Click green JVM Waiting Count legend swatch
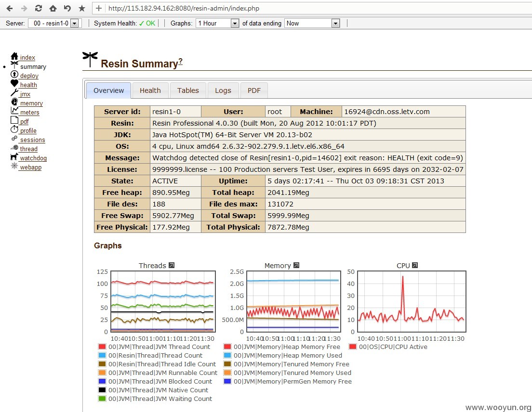 point(102,399)
